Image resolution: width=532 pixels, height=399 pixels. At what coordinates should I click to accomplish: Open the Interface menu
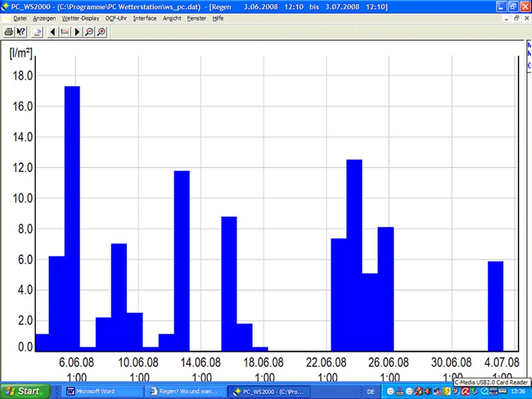click(145, 18)
